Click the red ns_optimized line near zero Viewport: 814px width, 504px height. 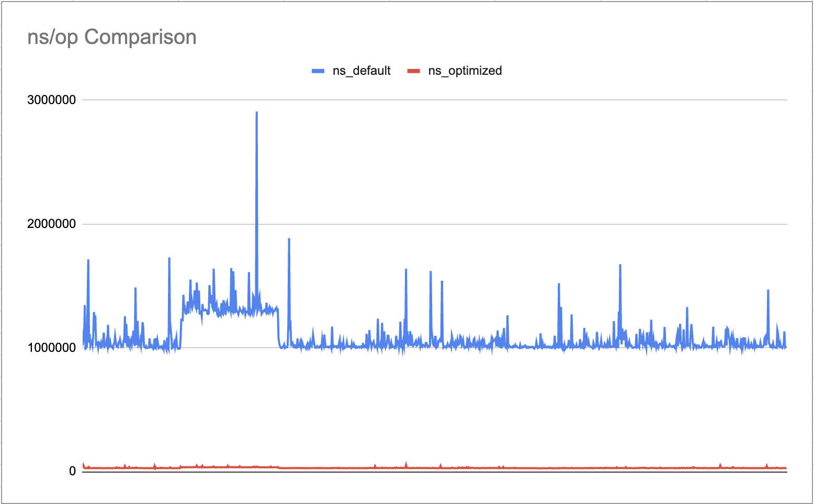[434, 467]
